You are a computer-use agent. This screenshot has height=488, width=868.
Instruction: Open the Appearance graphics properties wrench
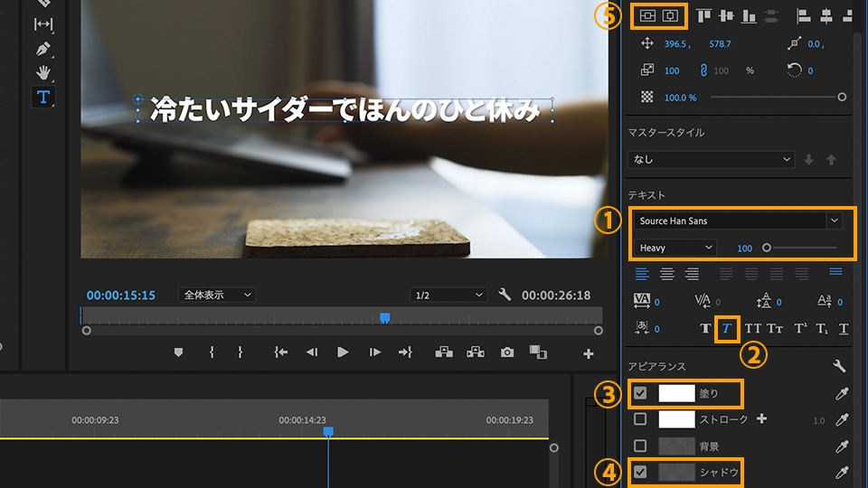[839, 366]
